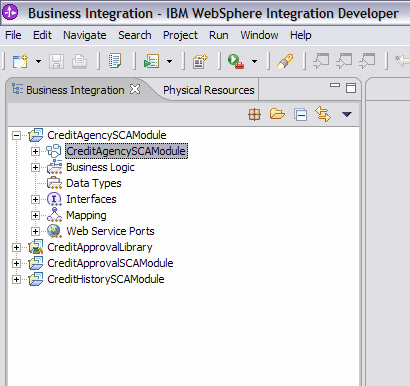Image resolution: width=410 pixels, height=386 pixels.
Task: Expand the Business Logic node
Action: (x=35, y=167)
